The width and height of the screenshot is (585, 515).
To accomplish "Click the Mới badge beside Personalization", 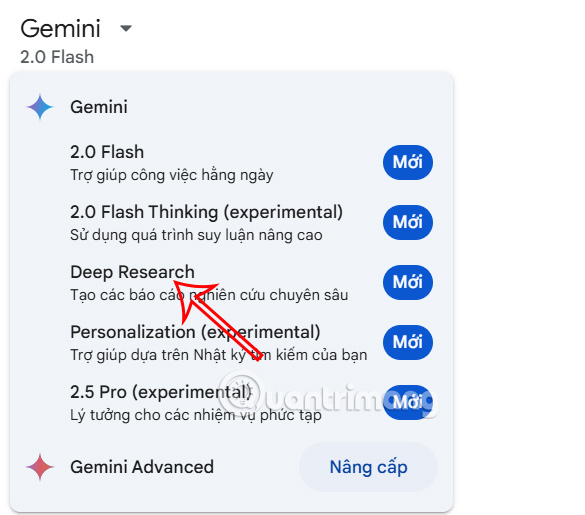I will (408, 342).
